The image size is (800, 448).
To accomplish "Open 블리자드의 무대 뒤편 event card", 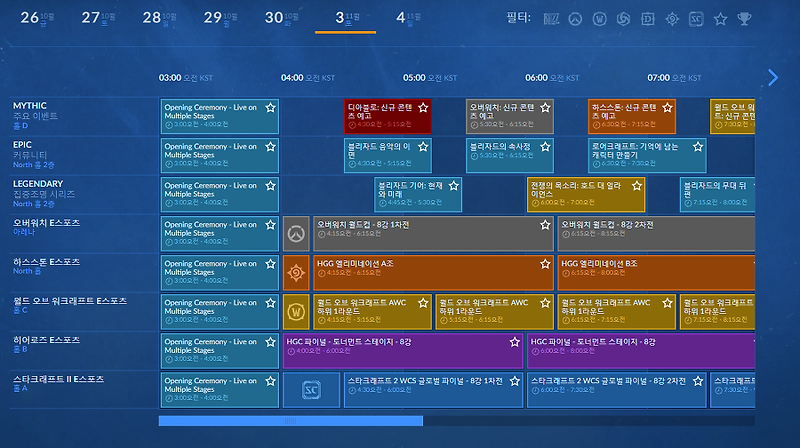I will tap(717, 194).
